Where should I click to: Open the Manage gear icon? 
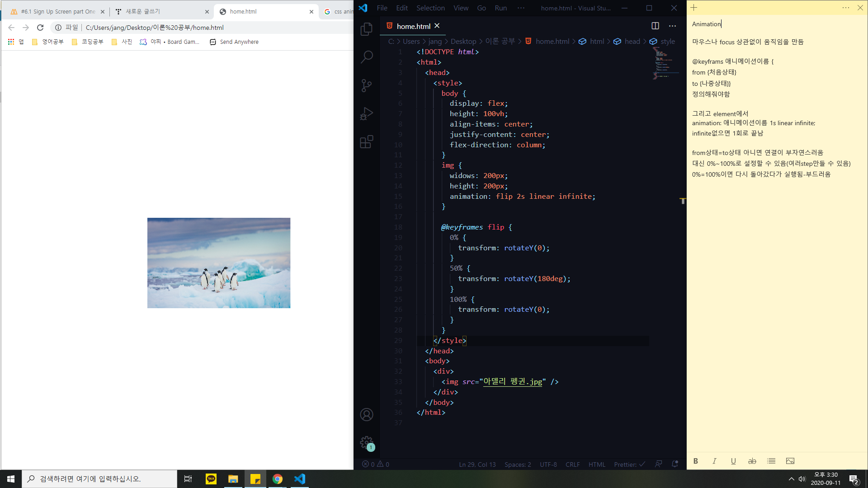click(x=367, y=443)
